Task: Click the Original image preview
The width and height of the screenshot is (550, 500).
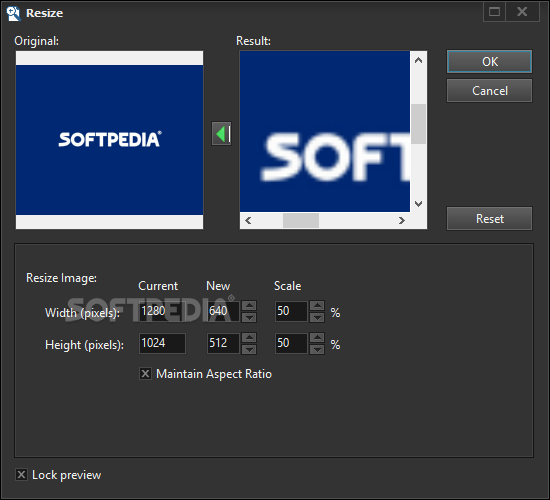Action: [x=109, y=140]
